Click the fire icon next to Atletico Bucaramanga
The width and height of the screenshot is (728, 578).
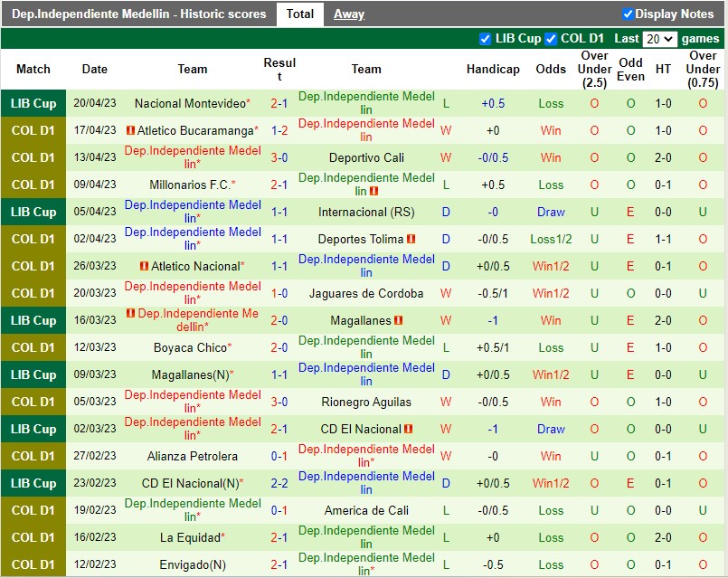[133, 130]
